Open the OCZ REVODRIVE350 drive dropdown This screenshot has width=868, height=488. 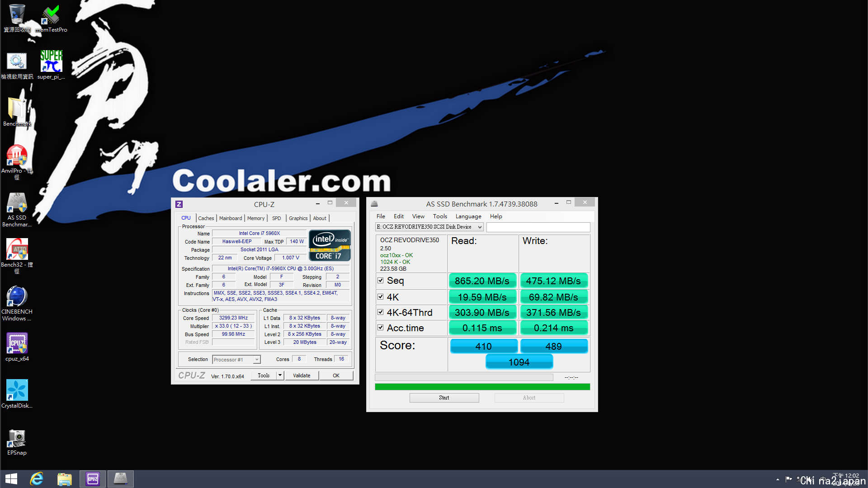[x=429, y=227]
